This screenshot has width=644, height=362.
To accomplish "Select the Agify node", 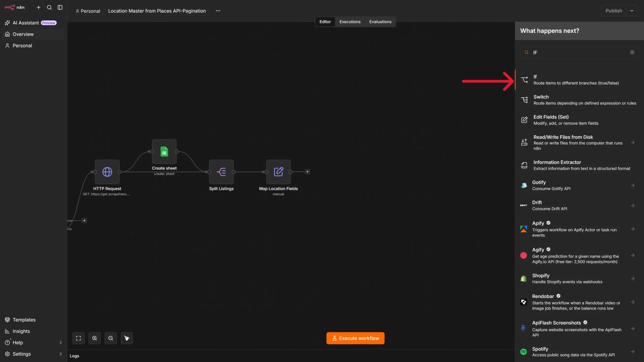I will click(579, 255).
